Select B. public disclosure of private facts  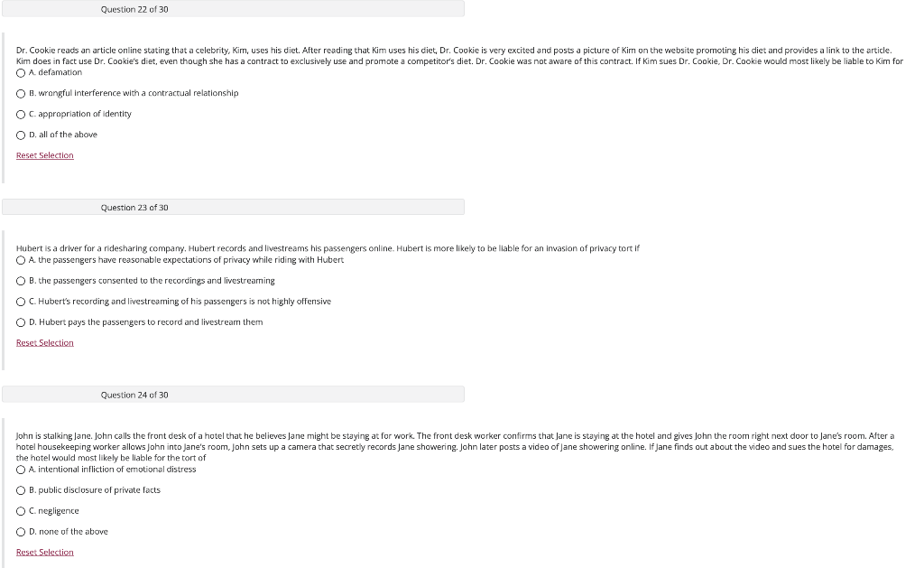pyautogui.click(x=21, y=490)
